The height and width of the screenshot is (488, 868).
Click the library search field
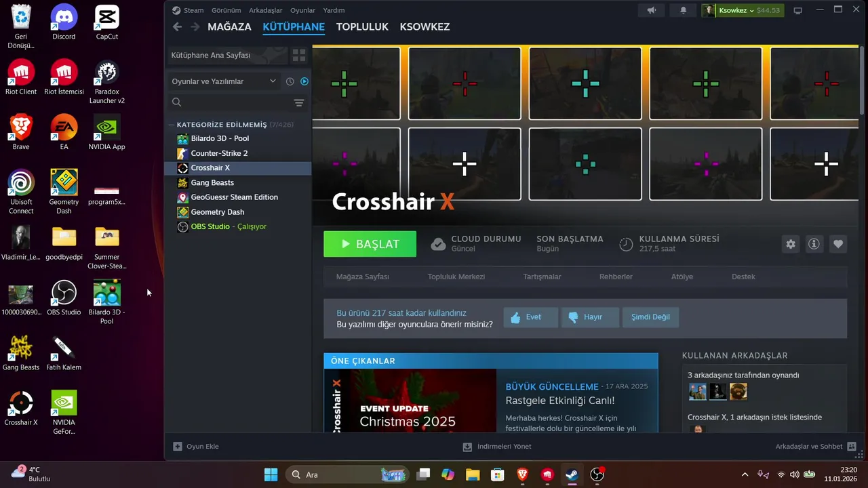tap(230, 102)
